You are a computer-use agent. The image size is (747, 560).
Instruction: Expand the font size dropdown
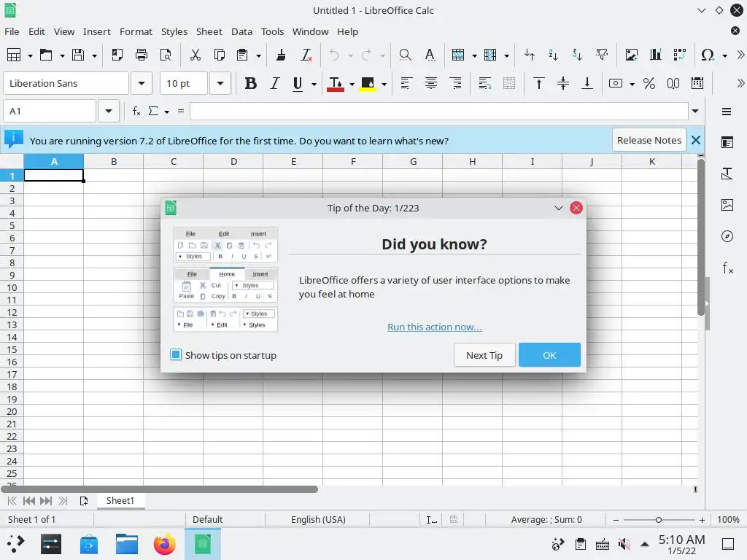[x=220, y=83]
